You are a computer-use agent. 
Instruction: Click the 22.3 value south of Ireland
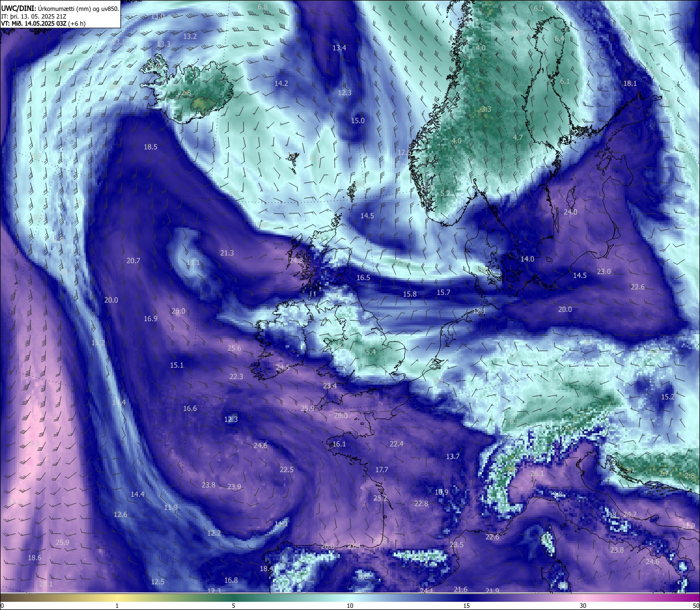(236, 377)
